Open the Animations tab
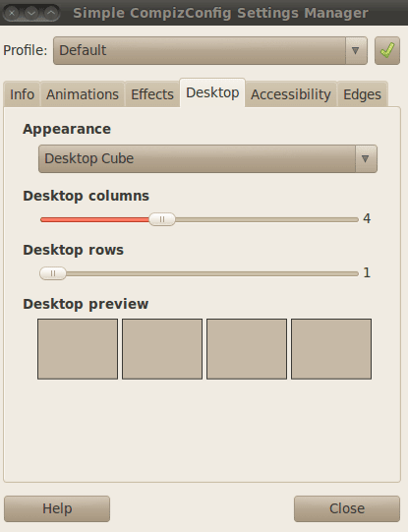The image size is (408, 532). (x=83, y=94)
